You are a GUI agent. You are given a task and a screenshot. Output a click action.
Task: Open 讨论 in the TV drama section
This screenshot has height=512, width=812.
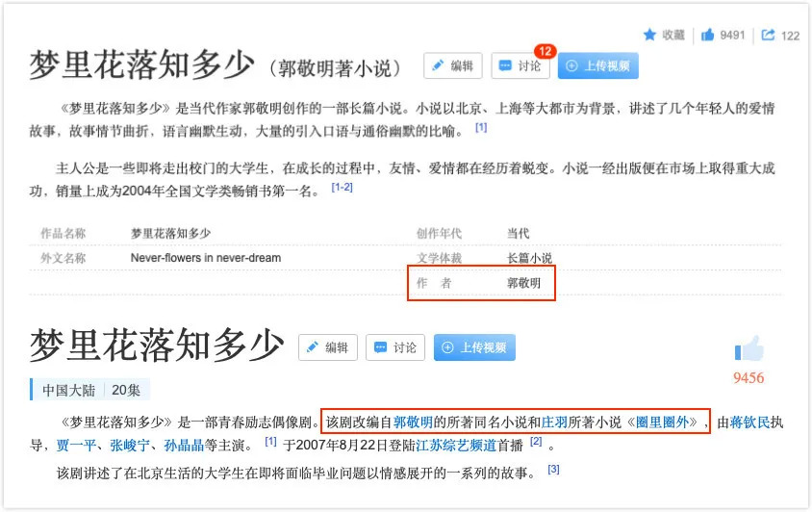[395, 347]
